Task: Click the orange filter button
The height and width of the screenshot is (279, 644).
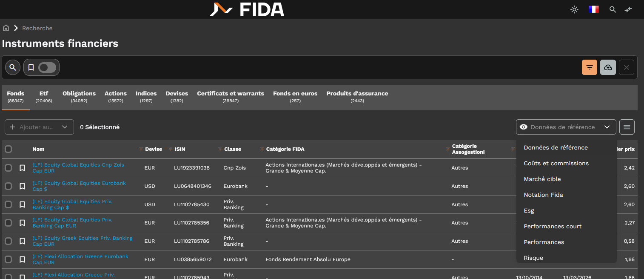Action: pos(589,67)
